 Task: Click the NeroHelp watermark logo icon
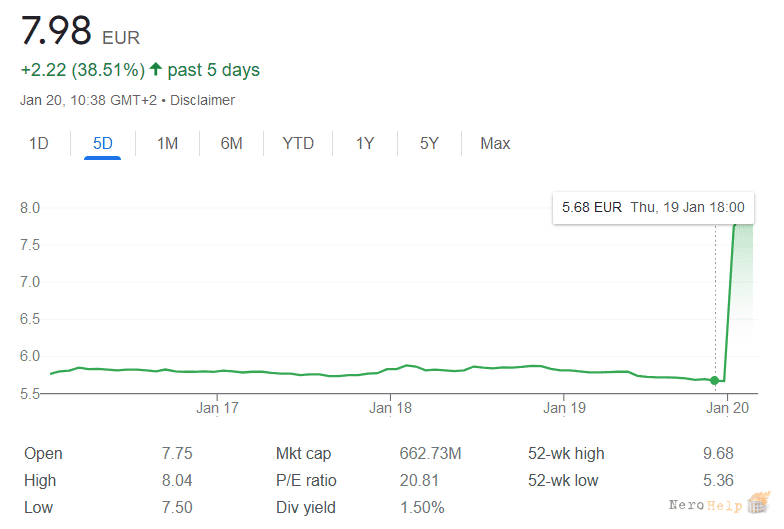(x=758, y=503)
